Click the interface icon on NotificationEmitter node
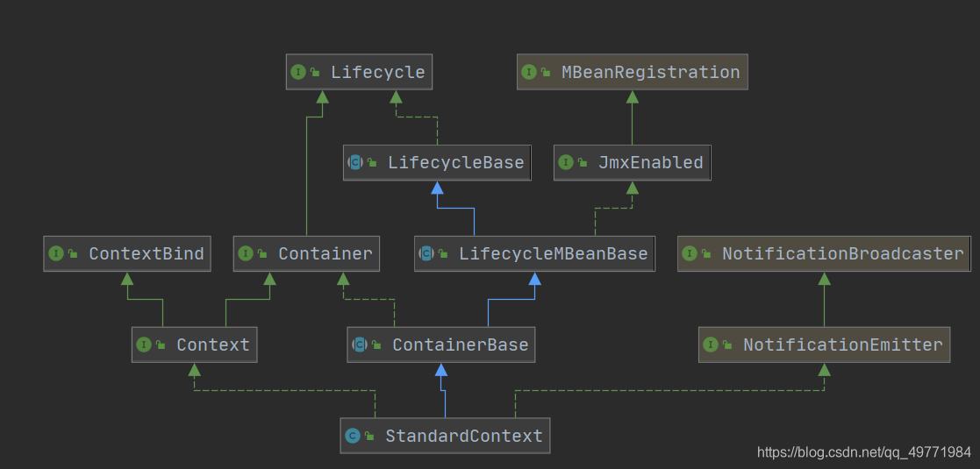The height and width of the screenshot is (469, 980). click(x=711, y=345)
